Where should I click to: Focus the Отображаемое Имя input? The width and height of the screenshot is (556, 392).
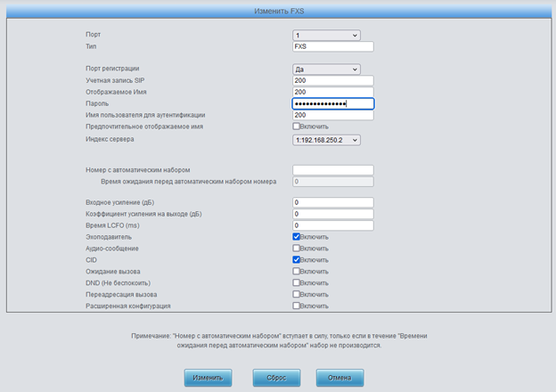tap(333, 92)
